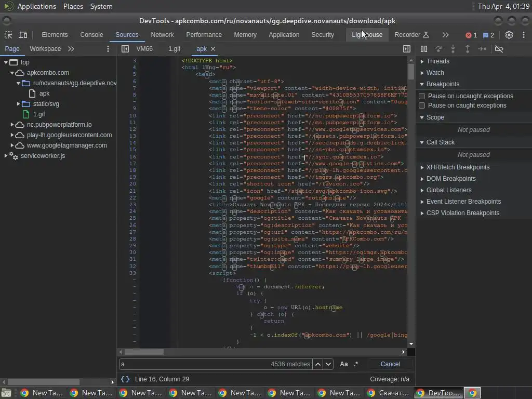The width and height of the screenshot is (532, 399).
Task: Click the search text input field
Action: [x=192, y=364]
